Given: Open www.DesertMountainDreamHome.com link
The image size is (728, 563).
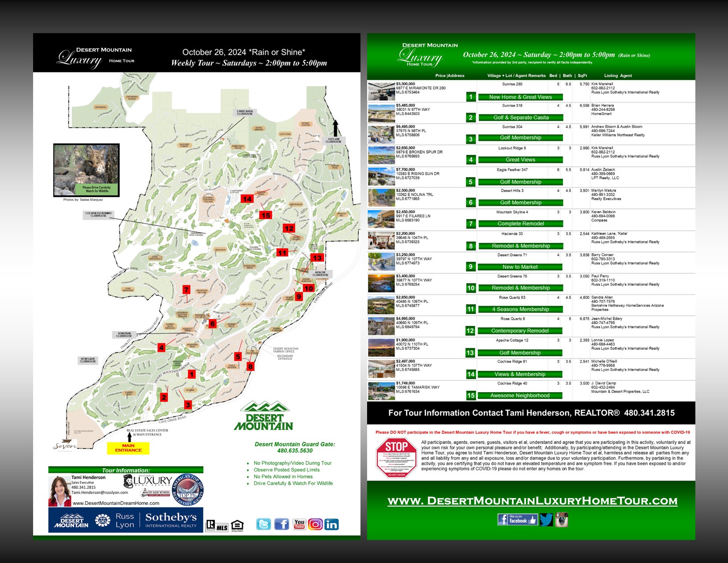Looking at the screenshot, I should [116, 503].
